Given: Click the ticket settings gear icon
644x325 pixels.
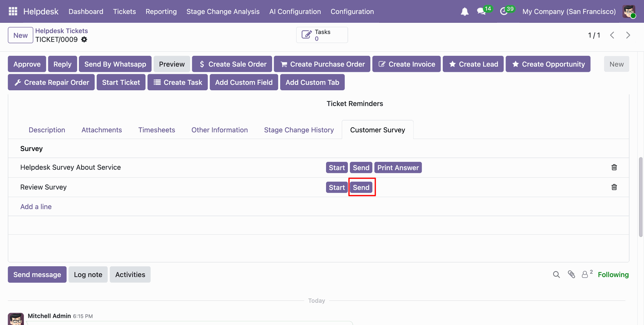Looking at the screenshot, I should pos(84,40).
